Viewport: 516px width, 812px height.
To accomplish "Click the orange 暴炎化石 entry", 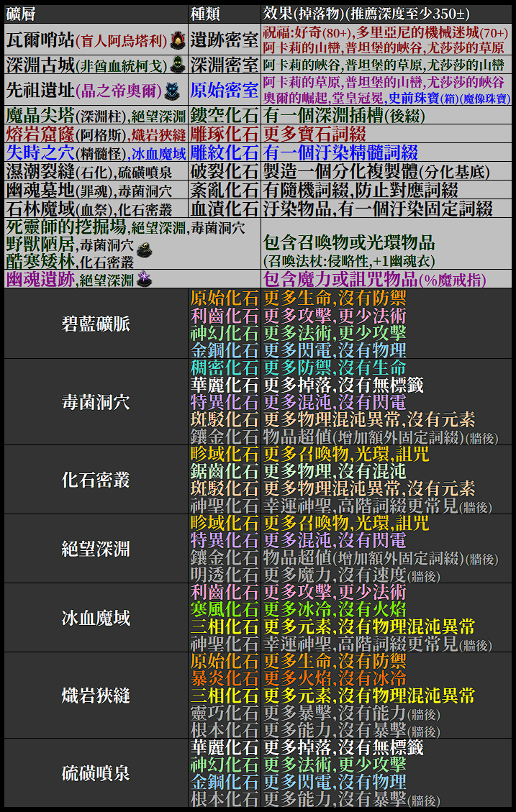I will point(224,678).
